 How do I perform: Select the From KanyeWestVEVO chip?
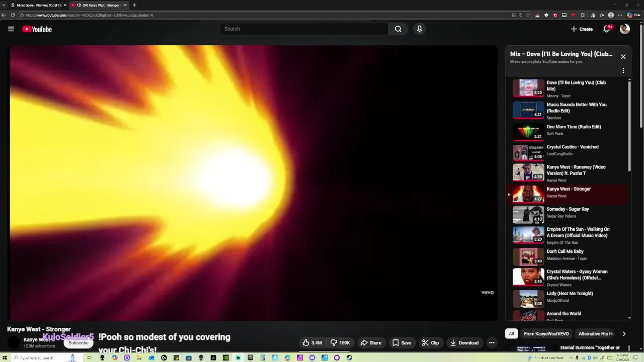tap(546, 334)
